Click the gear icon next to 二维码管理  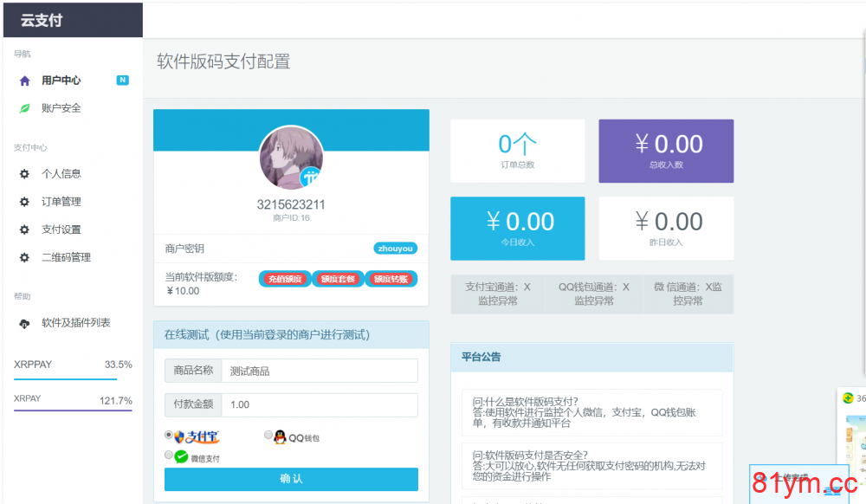point(24,257)
